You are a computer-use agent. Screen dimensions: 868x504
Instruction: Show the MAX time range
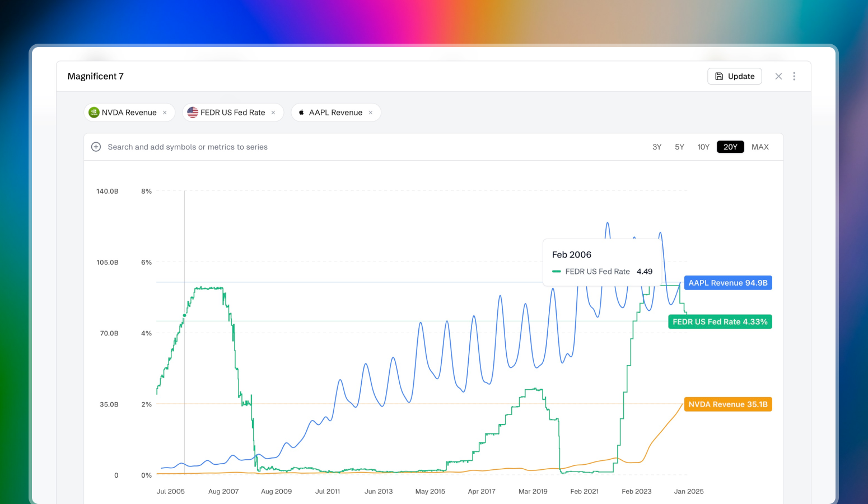[x=760, y=147]
